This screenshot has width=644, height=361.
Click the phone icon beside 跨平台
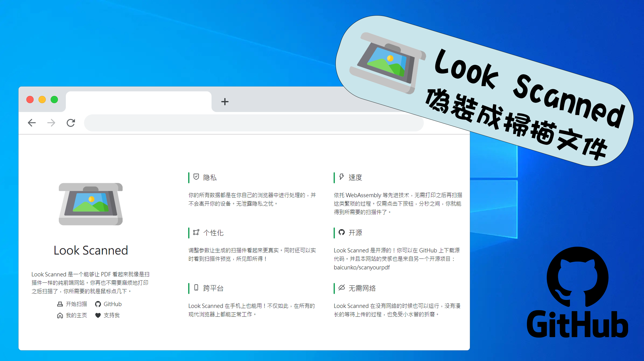[x=196, y=288]
